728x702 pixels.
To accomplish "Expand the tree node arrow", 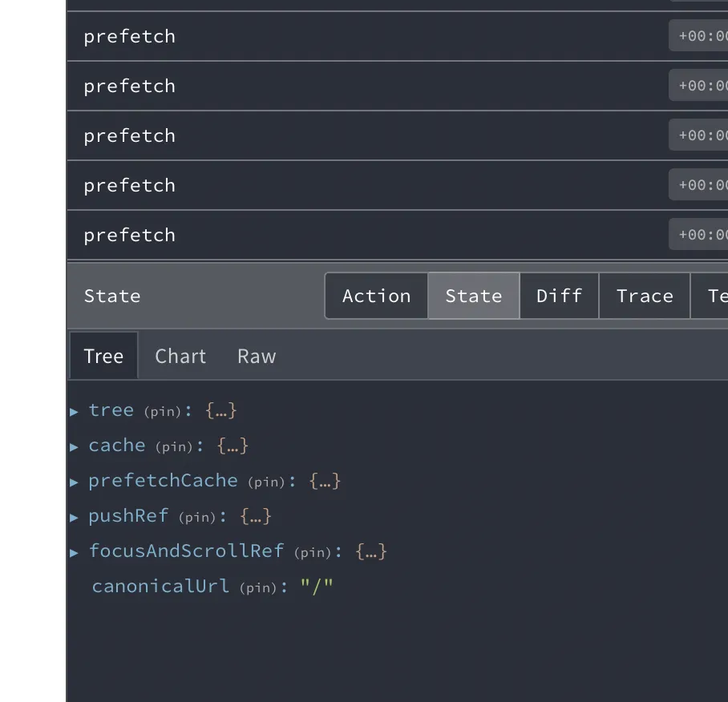I will 75,411.
